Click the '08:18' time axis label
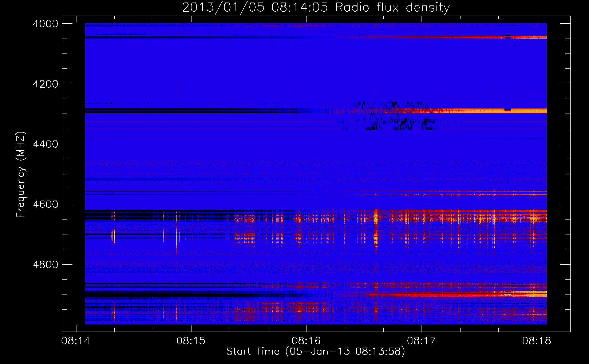Screen dimensions: 589x364 point(537,341)
